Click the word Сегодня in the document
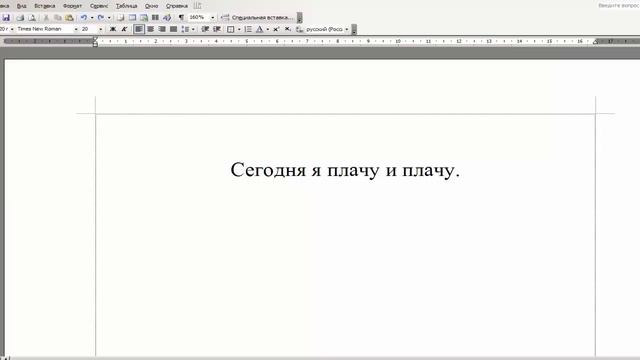Screen dimensions: 640x360 pos(268,170)
